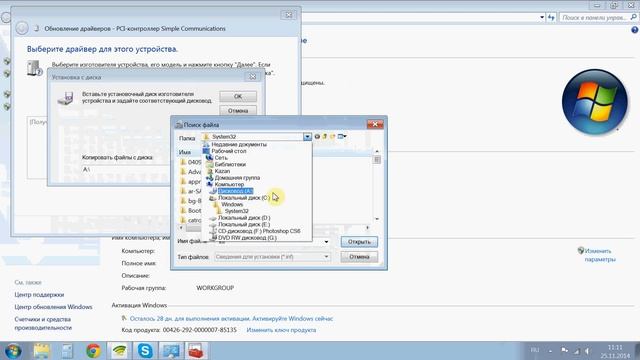Open the control panel taskbar item
Image resolution: width=640 pixels, height=360 pixels.
(x=171, y=351)
